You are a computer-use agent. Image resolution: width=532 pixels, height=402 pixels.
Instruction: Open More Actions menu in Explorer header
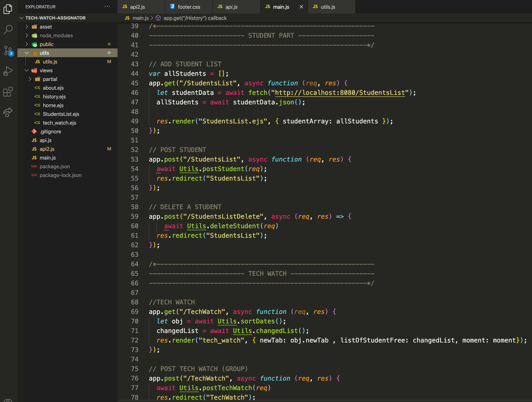[x=107, y=7]
